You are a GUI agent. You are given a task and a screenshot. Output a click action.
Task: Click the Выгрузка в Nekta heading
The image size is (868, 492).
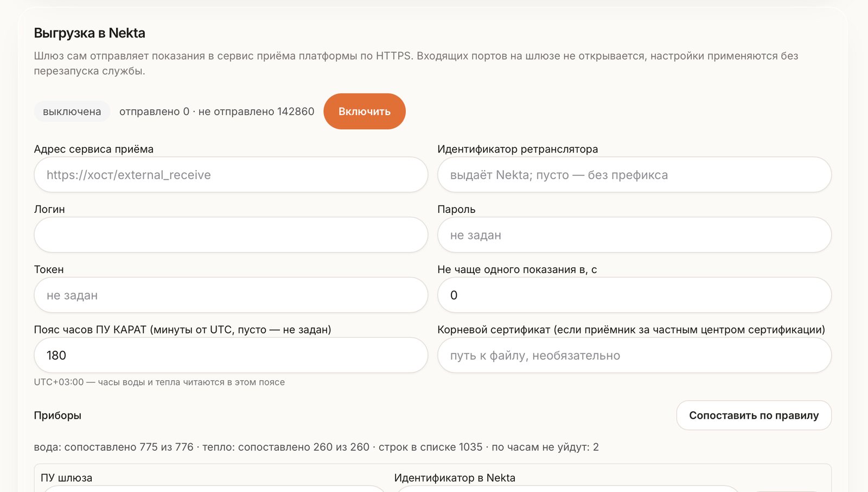click(90, 33)
